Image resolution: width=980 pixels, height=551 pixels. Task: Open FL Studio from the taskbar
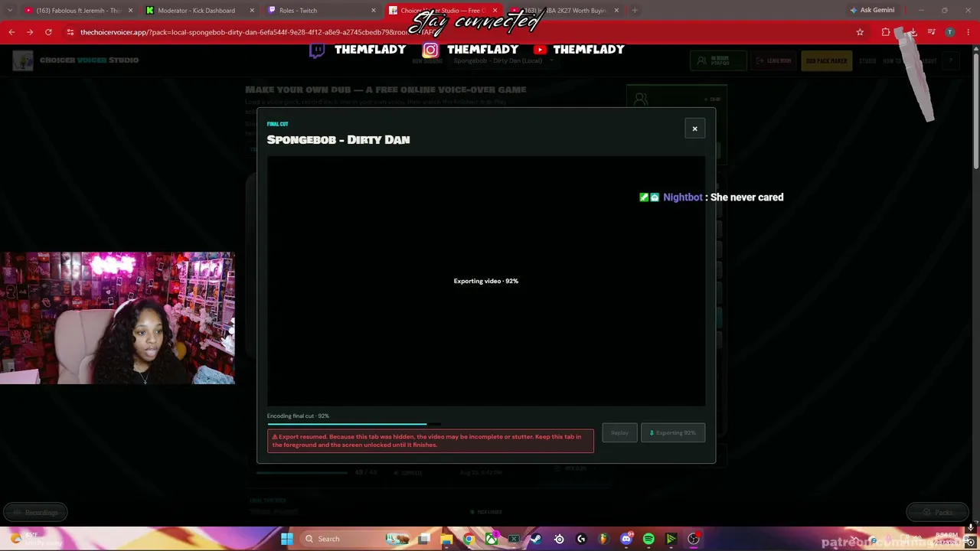[603, 539]
